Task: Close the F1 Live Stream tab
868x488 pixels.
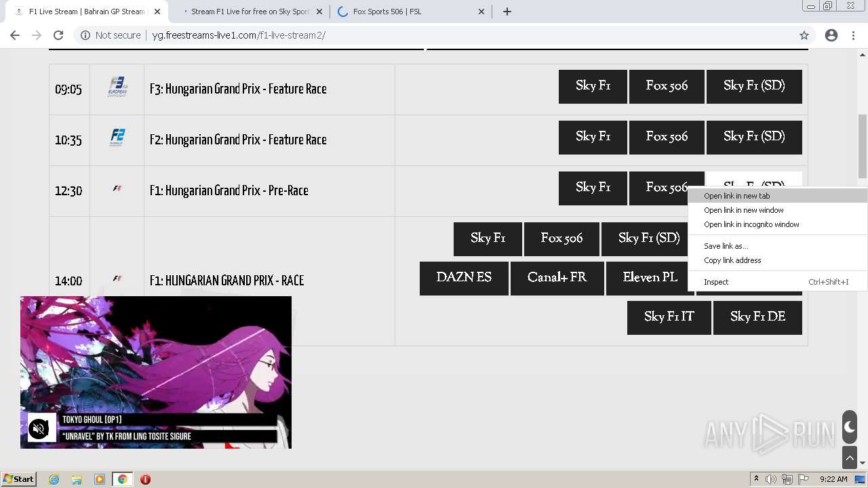Action: 157,12
